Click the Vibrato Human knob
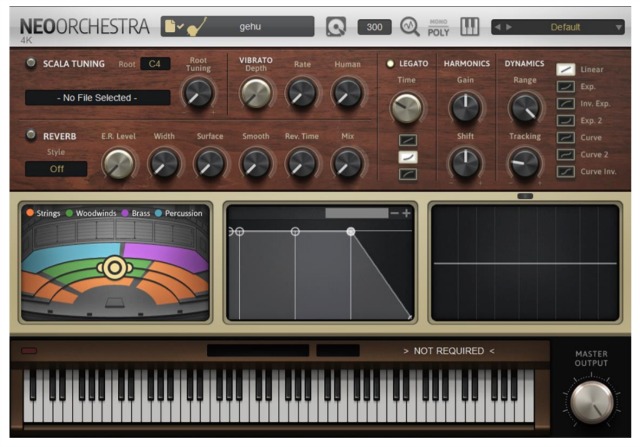Image resolution: width=640 pixels, height=447 pixels. tap(347, 93)
